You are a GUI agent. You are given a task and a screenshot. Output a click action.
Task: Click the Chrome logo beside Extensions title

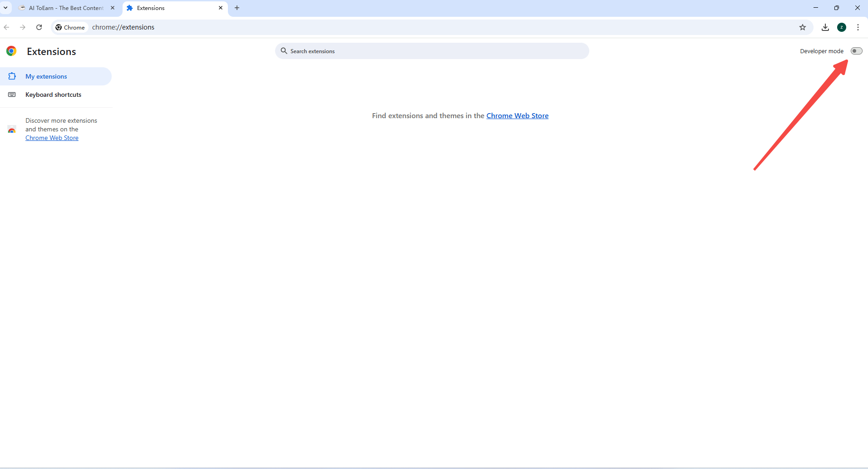(11, 51)
